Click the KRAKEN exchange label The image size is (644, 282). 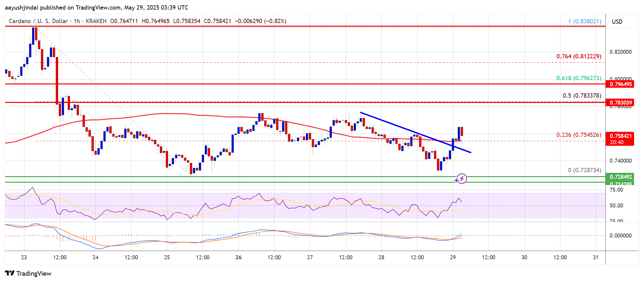96,21
